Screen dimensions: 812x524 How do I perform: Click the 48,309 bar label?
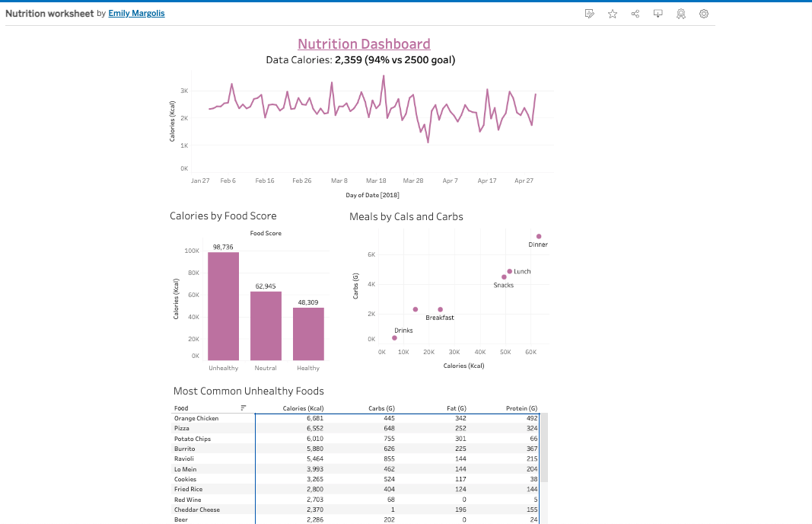click(308, 302)
